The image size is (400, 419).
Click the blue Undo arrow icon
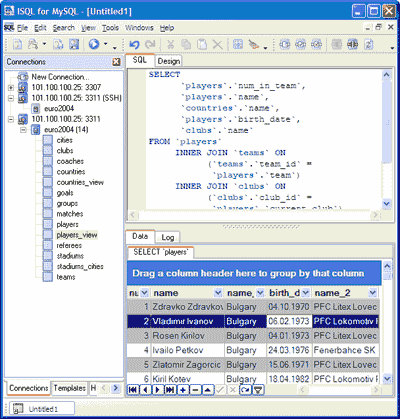pos(134,44)
